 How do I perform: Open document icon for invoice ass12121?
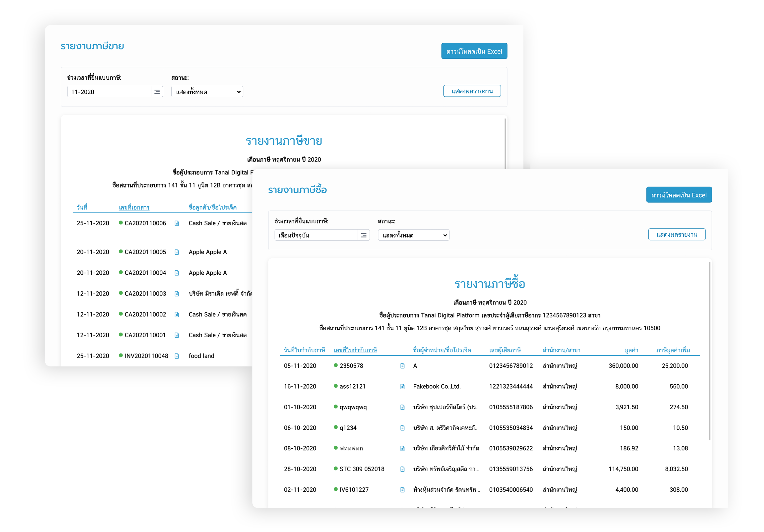(x=402, y=387)
